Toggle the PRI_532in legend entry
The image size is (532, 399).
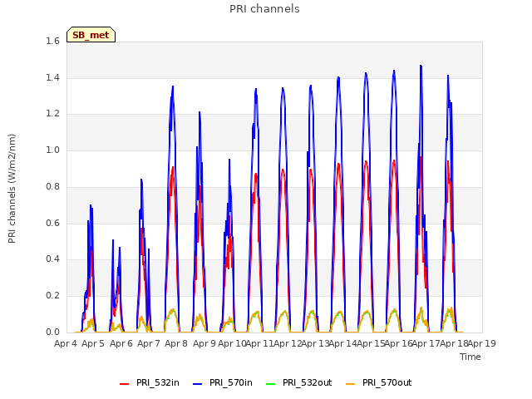pyautogui.click(x=150, y=382)
